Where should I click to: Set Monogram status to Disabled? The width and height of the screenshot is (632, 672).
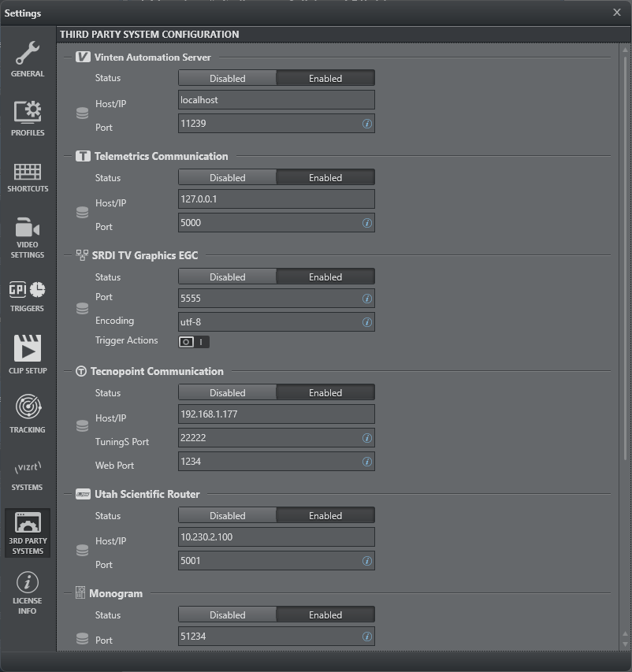227,614
